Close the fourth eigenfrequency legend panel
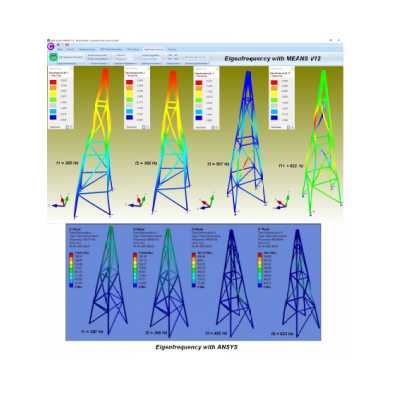Image resolution: width=396 pixels, height=396 pixels. pyautogui.click(x=293, y=69)
